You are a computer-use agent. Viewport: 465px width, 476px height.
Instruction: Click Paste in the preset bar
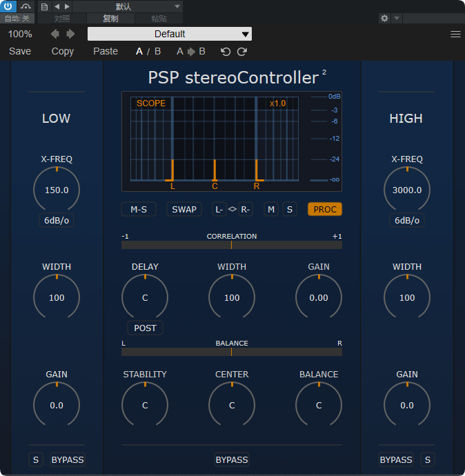tap(106, 51)
